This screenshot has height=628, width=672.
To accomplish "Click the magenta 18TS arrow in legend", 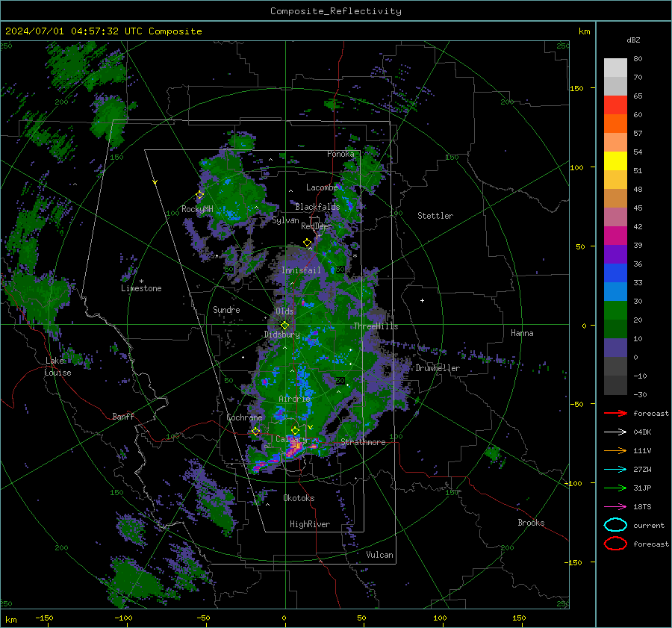I will (615, 507).
